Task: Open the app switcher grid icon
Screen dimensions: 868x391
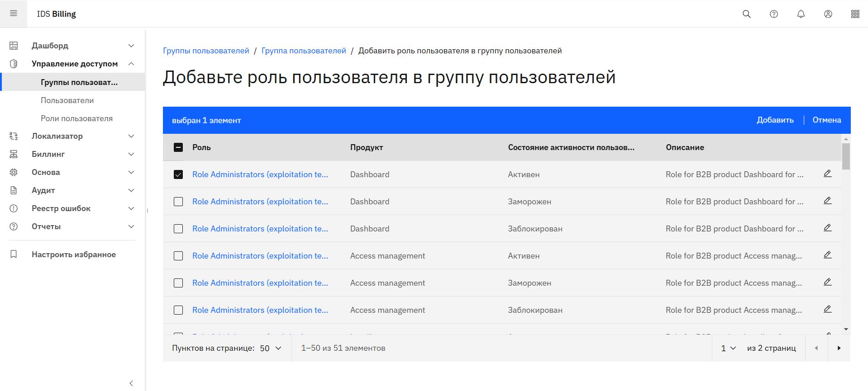Action: click(x=855, y=14)
